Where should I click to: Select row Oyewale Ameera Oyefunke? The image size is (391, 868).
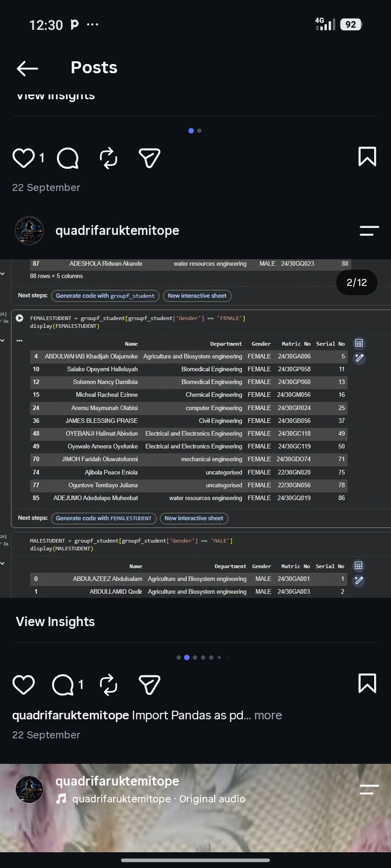click(188, 446)
